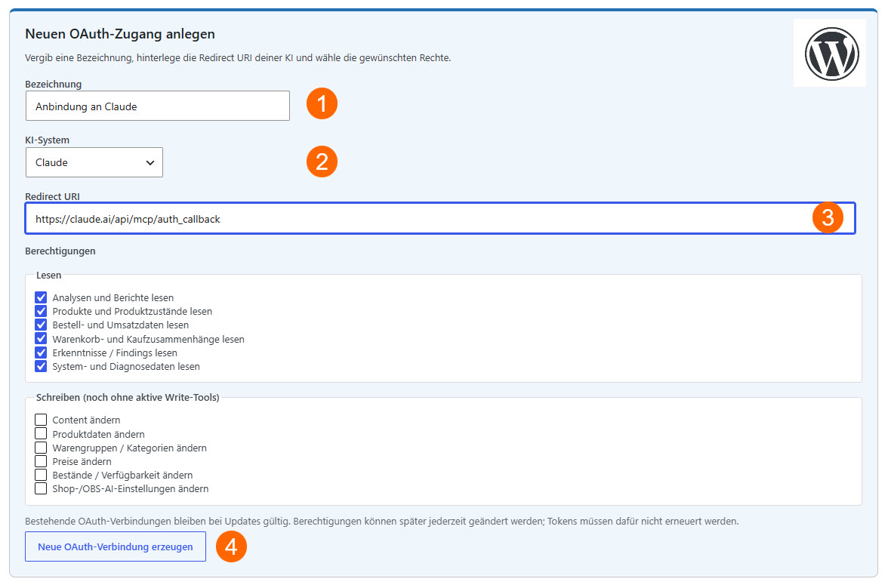Click the WordPress logo icon

(x=831, y=54)
